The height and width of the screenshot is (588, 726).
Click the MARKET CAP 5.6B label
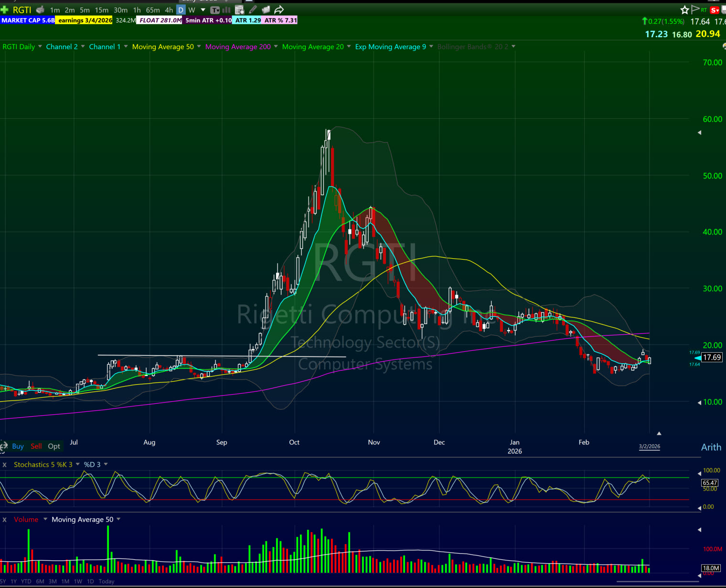coord(28,21)
